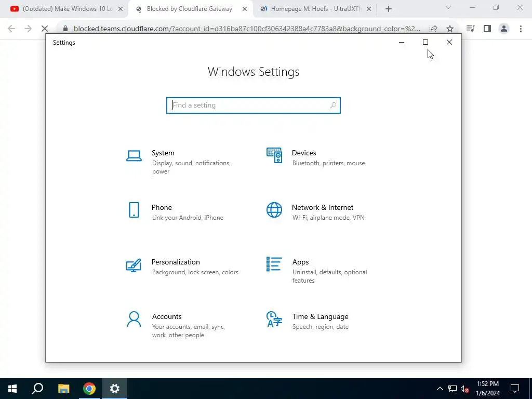Open the Devices category link
The height and width of the screenshot is (399, 532).
pyautogui.click(x=304, y=153)
